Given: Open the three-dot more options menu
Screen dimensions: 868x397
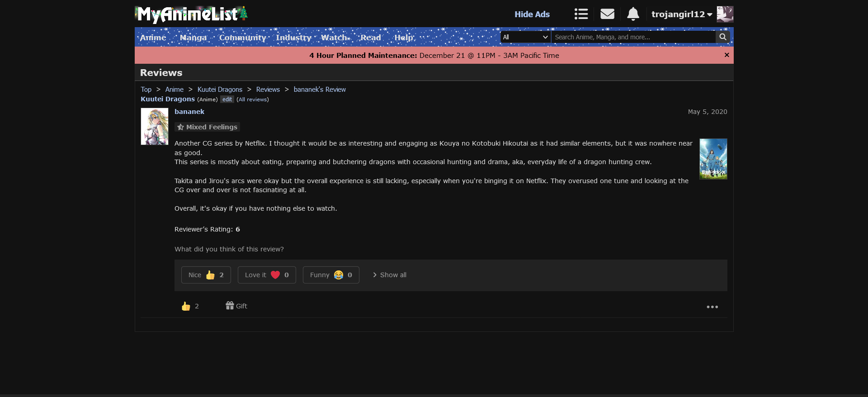Looking at the screenshot, I should pyautogui.click(x=712, y=307).
